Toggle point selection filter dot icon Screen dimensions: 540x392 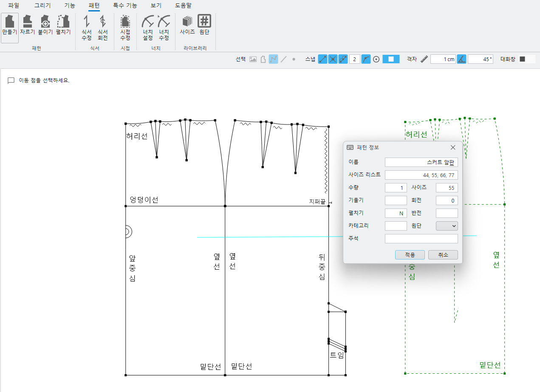coord(294,59)
